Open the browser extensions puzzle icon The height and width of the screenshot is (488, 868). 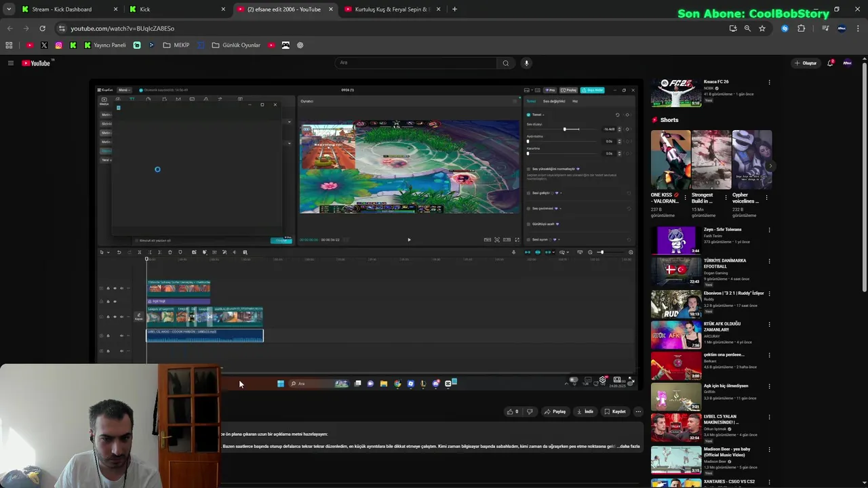[x=802, y=28]
